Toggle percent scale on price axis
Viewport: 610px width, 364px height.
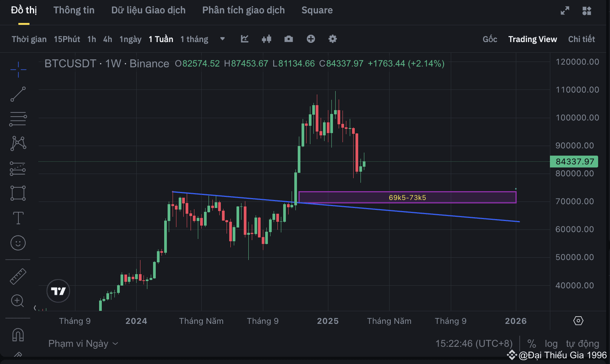coord(532,344)
